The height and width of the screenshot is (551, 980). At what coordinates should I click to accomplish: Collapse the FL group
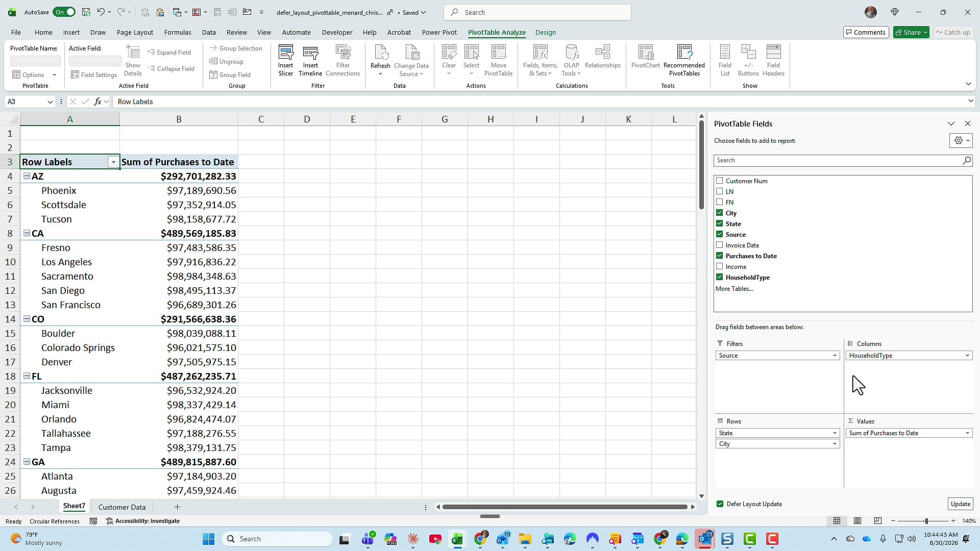27,376
